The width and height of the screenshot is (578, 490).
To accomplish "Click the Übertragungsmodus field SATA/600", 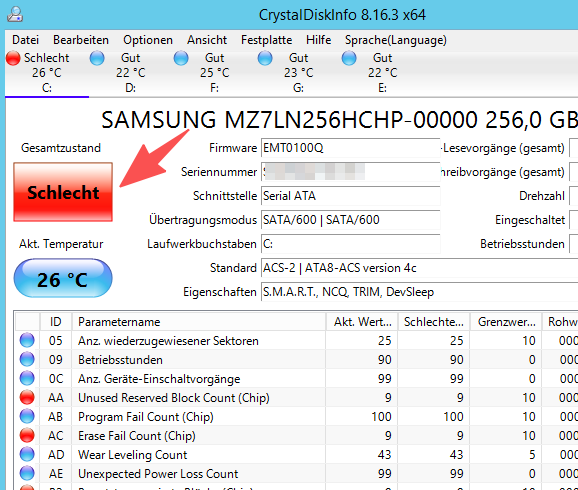I will coord(351,220).
